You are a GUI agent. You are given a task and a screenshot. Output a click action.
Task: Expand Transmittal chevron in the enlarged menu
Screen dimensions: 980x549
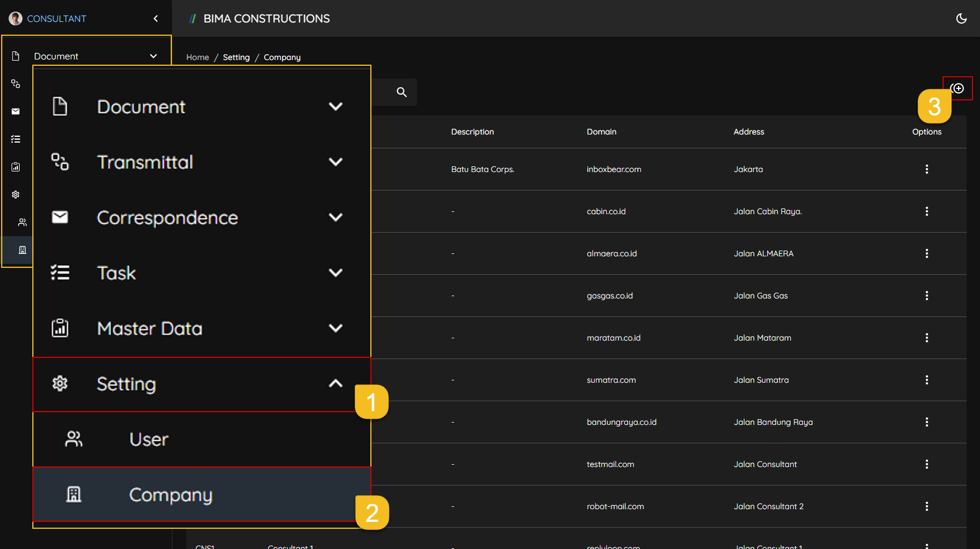pos(335,162)
